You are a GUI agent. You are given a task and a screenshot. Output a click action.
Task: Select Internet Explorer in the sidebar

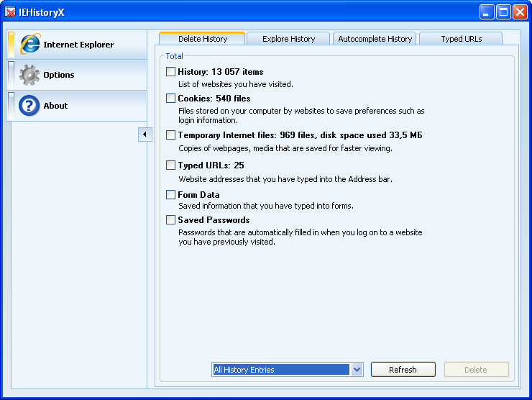coord(77,45)
